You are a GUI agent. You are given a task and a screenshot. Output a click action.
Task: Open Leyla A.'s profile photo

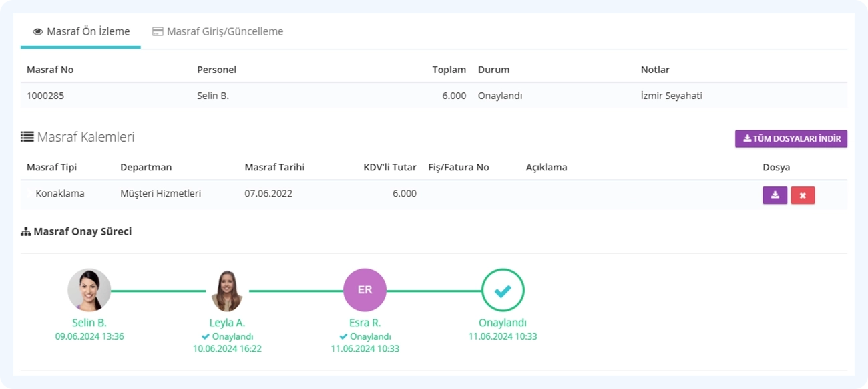pos(227,290)
